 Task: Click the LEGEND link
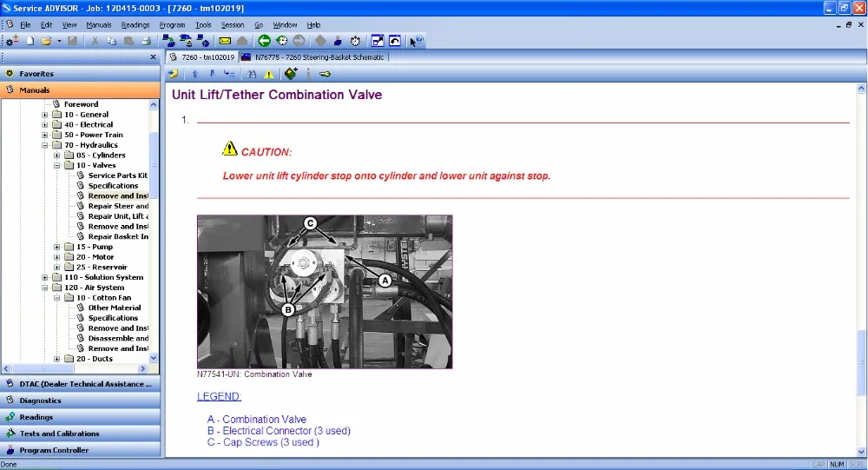(220, 396)
